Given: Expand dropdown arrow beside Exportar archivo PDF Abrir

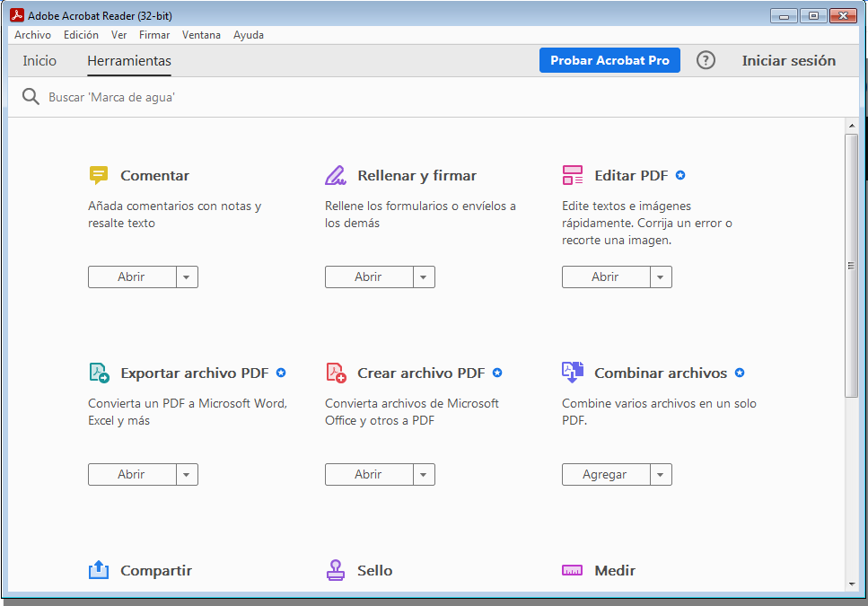Looking at the screenshot, I should pos(187,474).
